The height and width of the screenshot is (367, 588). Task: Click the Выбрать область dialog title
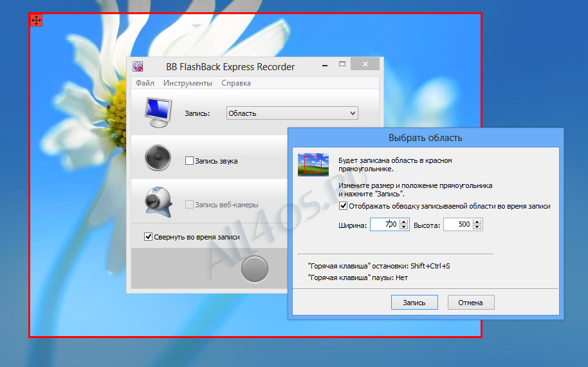point(425,138)
